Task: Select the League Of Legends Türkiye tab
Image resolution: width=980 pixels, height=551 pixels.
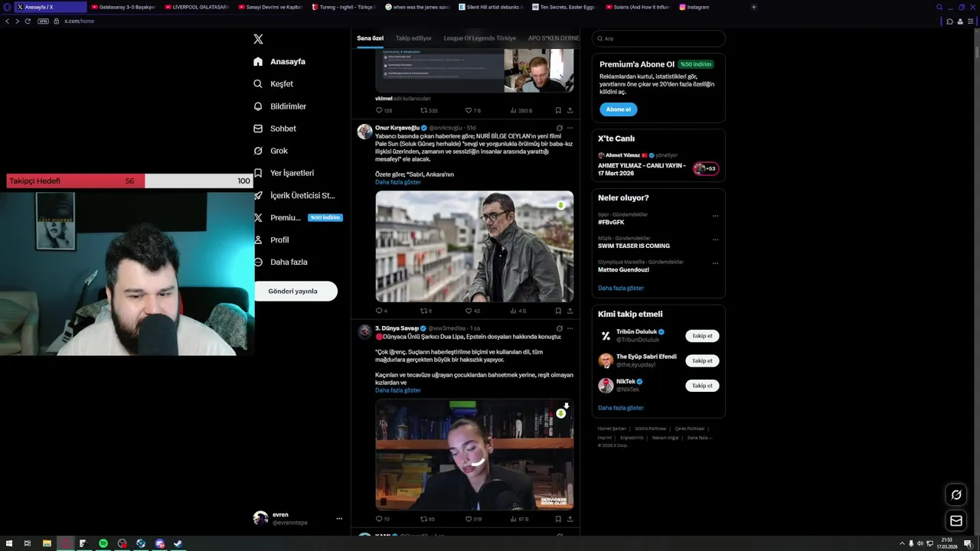Action: 480,38
